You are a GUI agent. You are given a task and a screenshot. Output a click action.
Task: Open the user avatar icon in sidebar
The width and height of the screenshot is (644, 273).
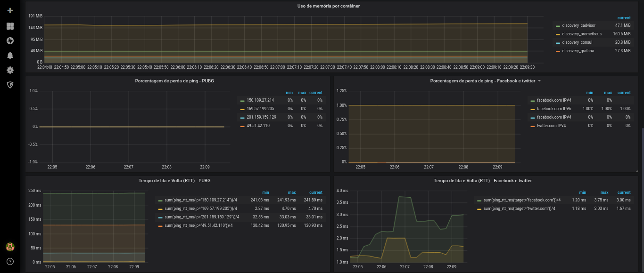pyautogui.click(x=10, y=247)
